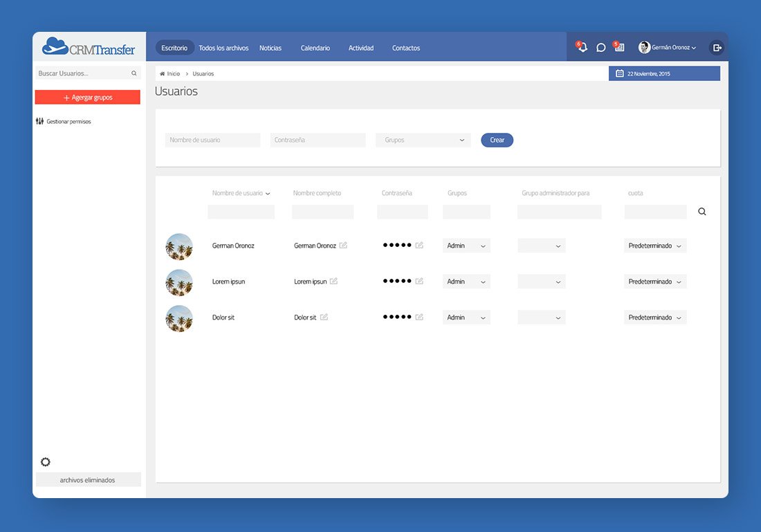Click username text German Oronoz
761x532 pixels.
(233, 246)
